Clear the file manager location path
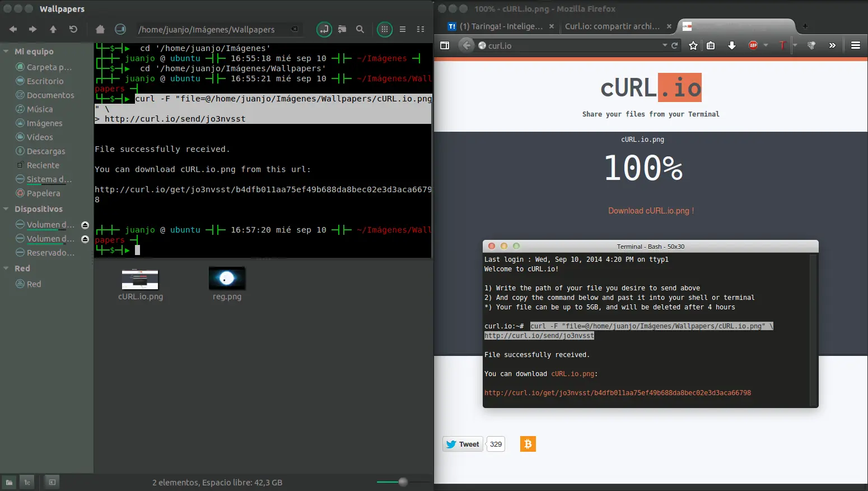The image size is (868, 491). click(295, 29)
